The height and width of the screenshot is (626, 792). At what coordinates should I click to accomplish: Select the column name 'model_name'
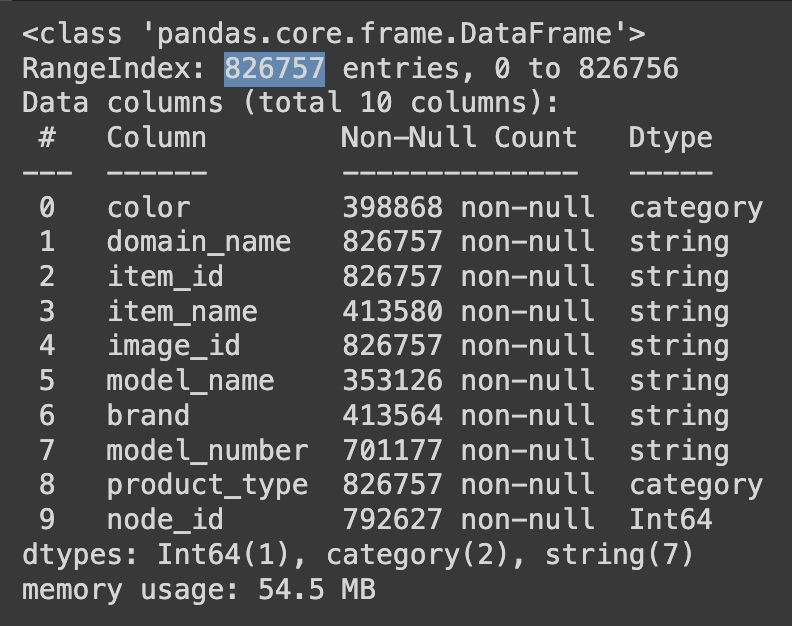click(x=190, y=380)
